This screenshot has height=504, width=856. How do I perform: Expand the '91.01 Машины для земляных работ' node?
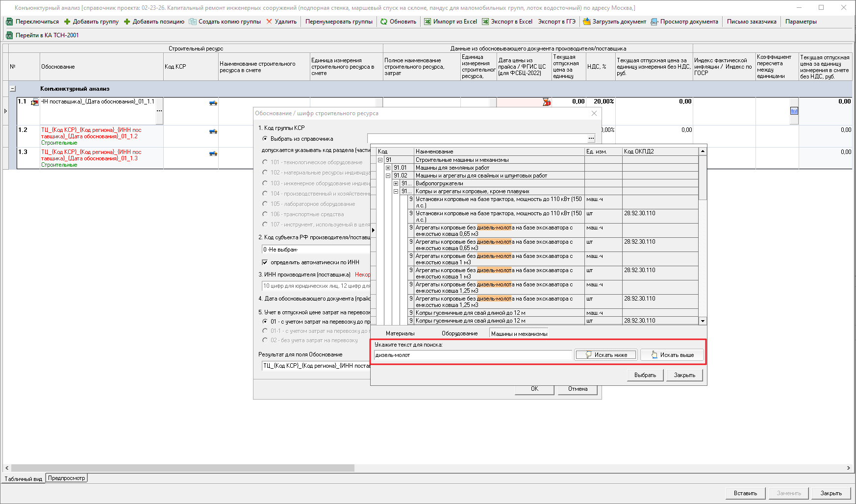[x=388, y=168]
